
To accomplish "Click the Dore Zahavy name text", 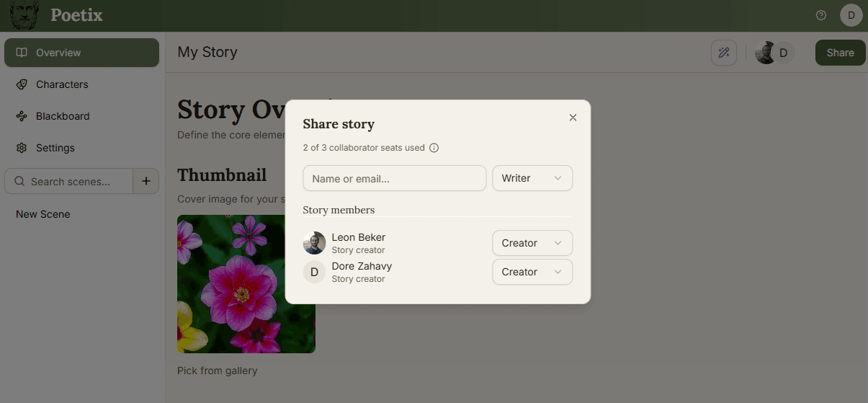I will (362, 266).
